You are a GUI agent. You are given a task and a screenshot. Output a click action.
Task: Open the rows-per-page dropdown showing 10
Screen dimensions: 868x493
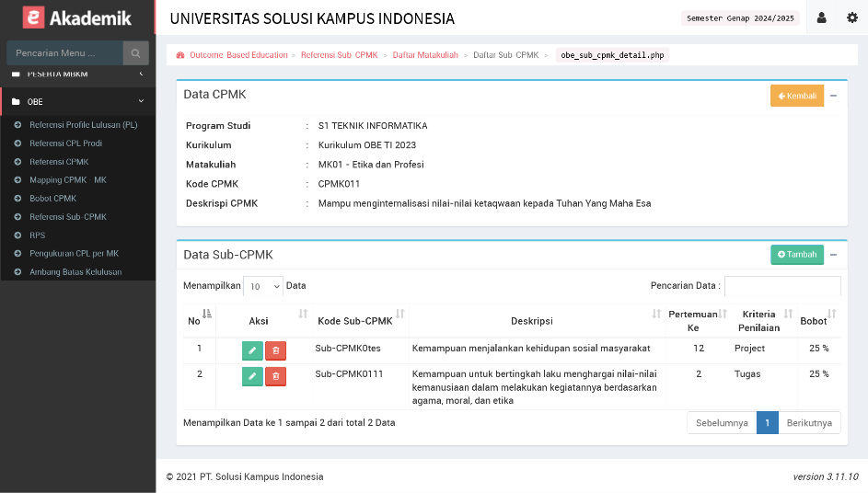(x=263, y=286)
